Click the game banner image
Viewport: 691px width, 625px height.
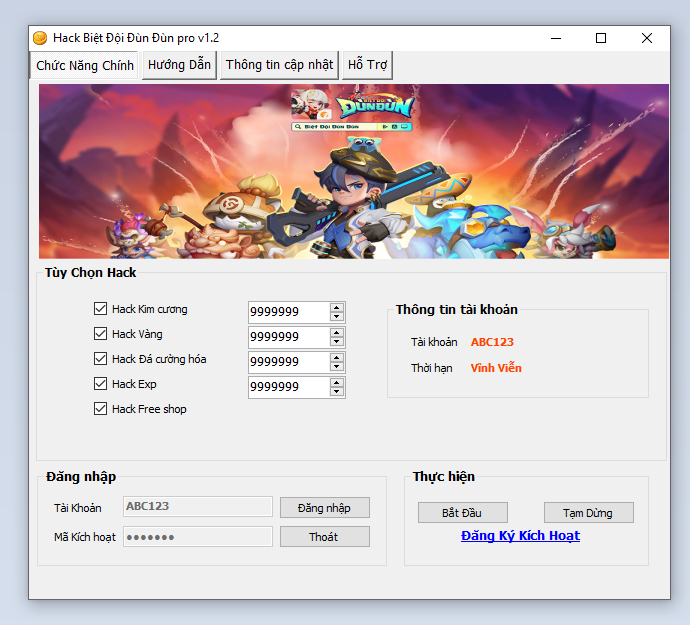click(x=352, y=171)
